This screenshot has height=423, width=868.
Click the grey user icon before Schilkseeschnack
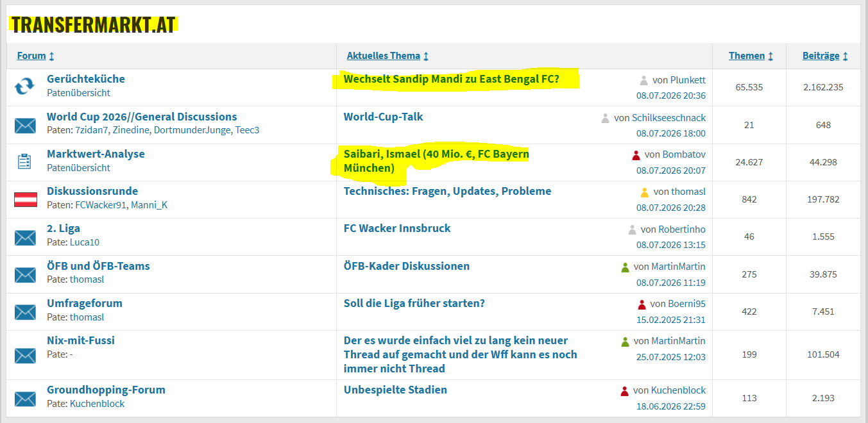click(605, 118)
